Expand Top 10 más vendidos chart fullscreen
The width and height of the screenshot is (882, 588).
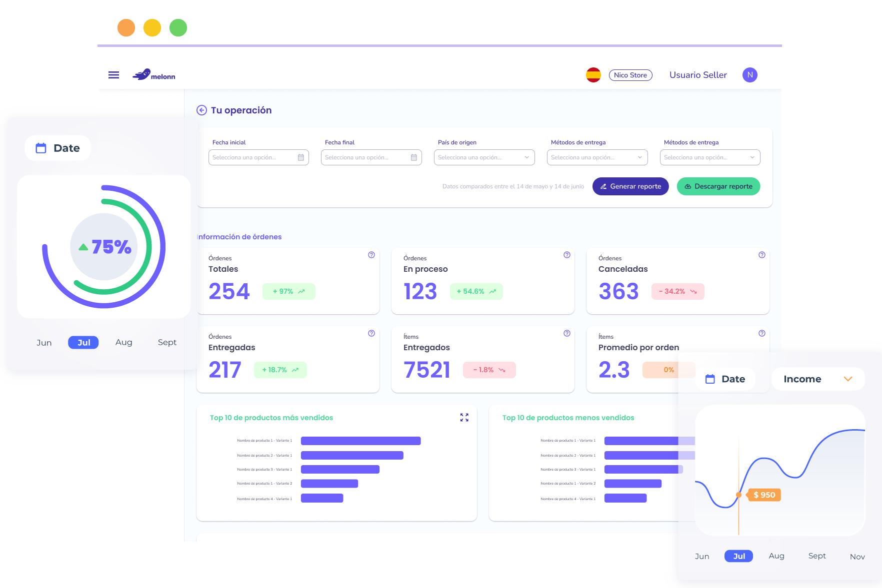464,418
